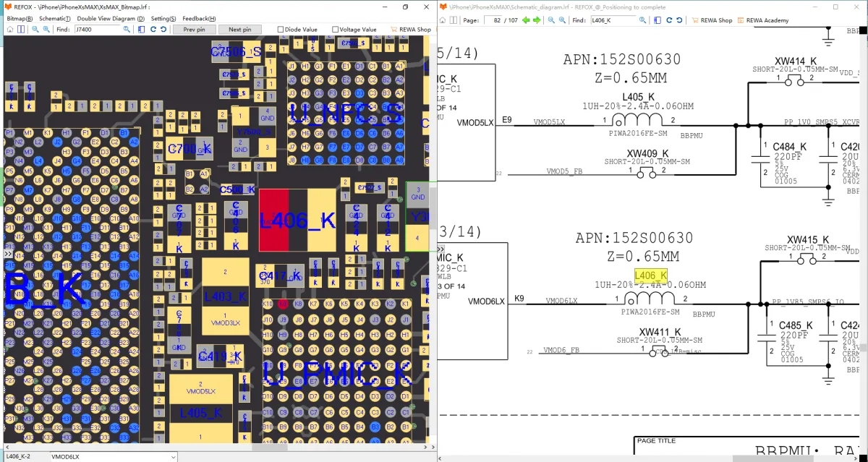The image size is (868, 462).
Task: Go to previous schematic page
Action: pos(526,20)
